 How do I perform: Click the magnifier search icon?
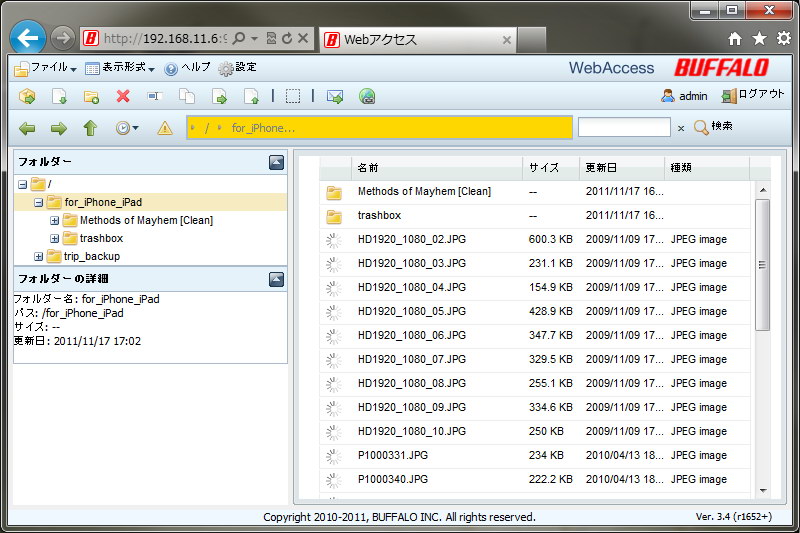(702, 128)
